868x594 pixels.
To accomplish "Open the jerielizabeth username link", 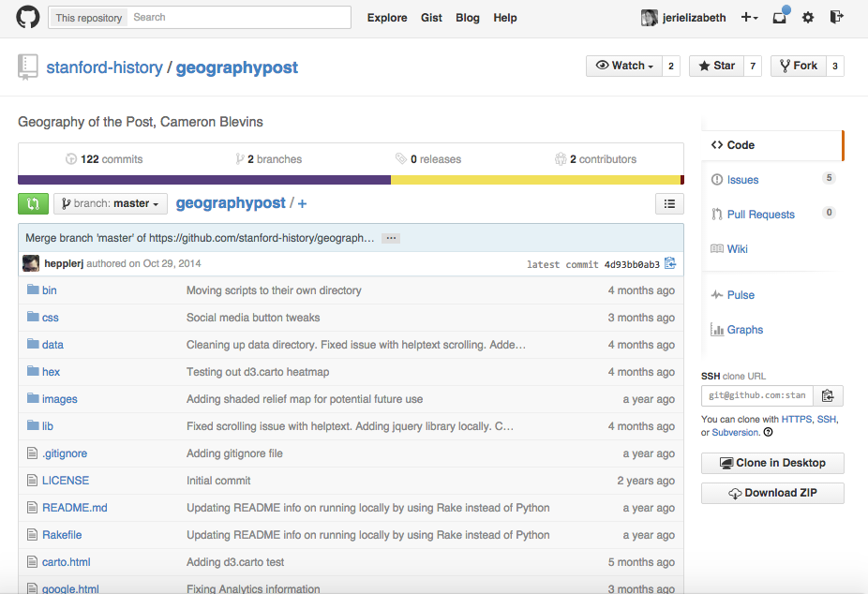I will (x=694, y=18).
